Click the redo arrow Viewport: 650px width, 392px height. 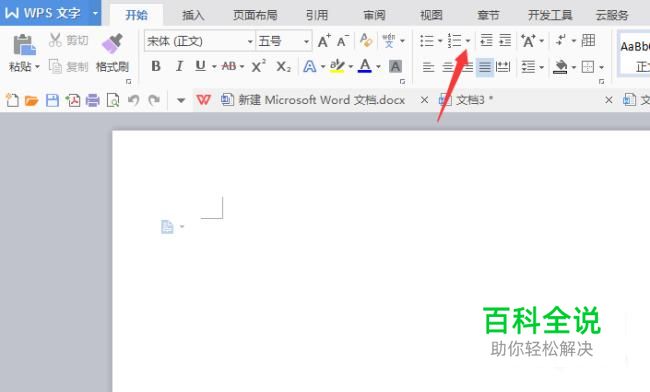pos(154,100)
